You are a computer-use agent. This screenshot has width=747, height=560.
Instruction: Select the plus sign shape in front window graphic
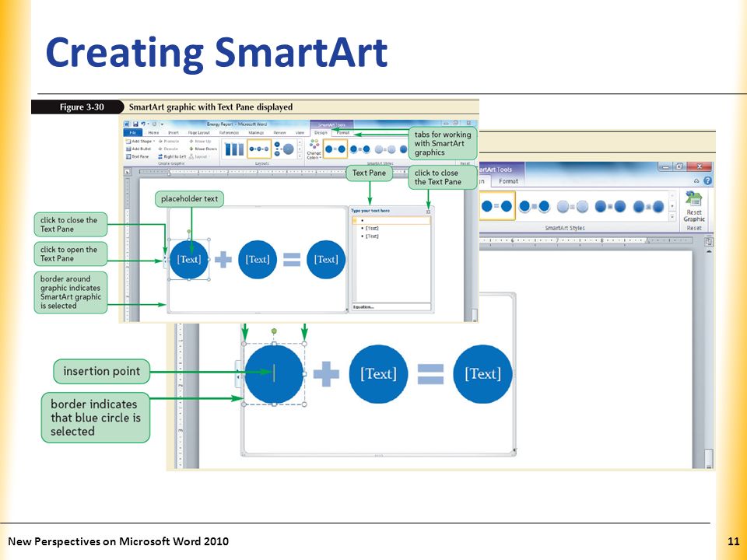223,260
